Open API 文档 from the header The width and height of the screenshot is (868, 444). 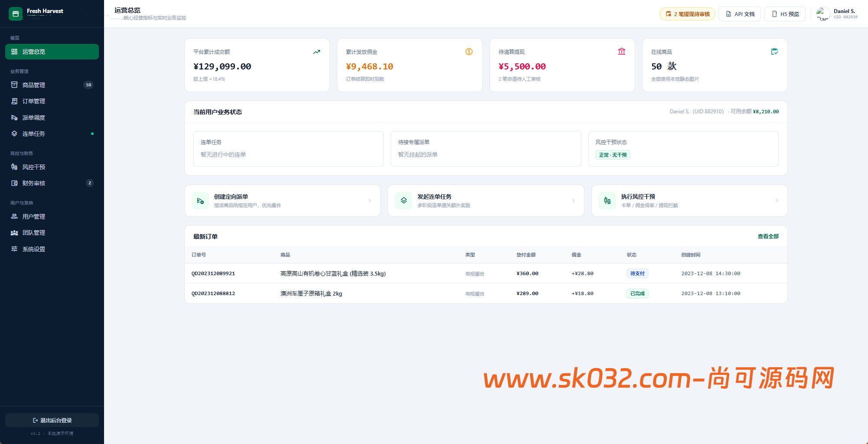(x=740, y=14)
